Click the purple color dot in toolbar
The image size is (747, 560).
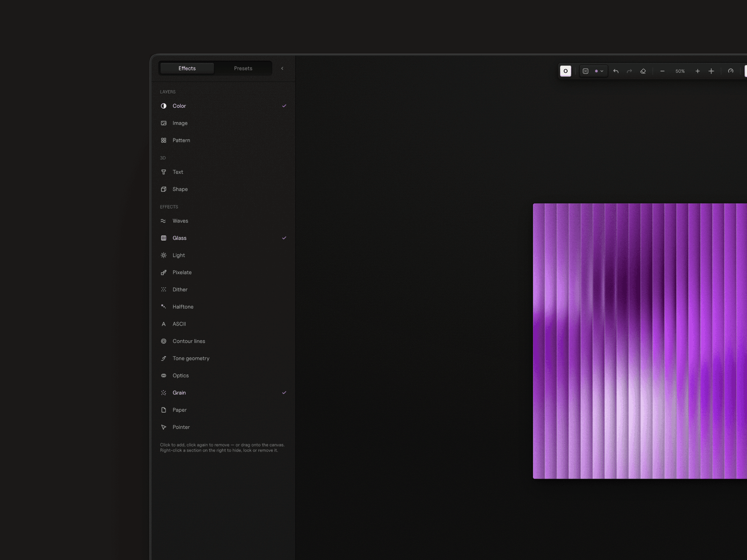(596, 71)
